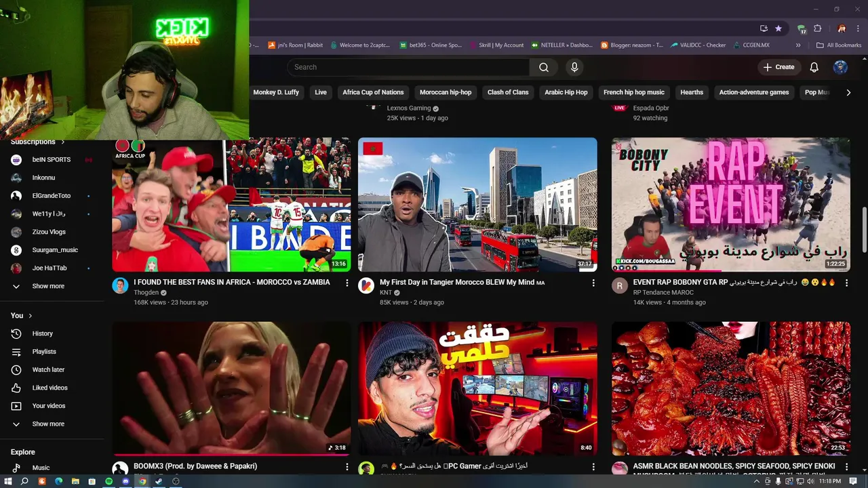Start voice search with microphone icon
This screenshot has height=488, width=868.
[x=574, y=67]
